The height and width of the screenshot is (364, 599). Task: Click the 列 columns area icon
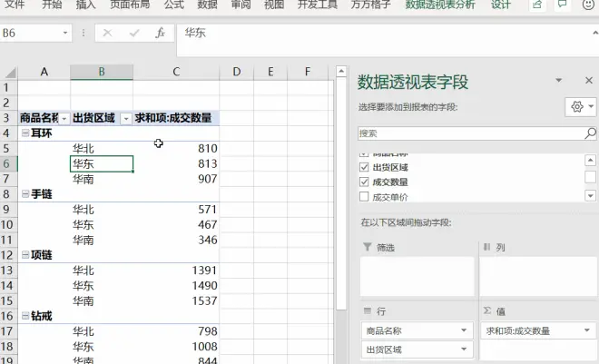coord(486,247)
